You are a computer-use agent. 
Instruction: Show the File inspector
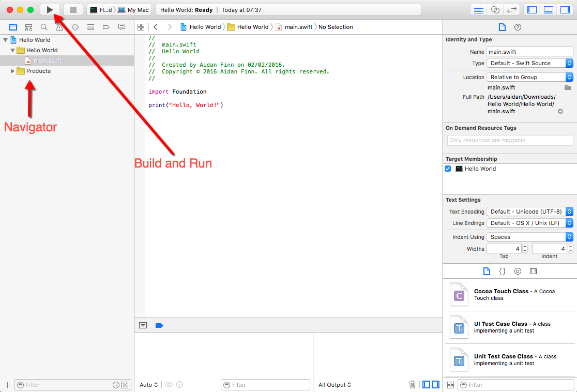502,27
